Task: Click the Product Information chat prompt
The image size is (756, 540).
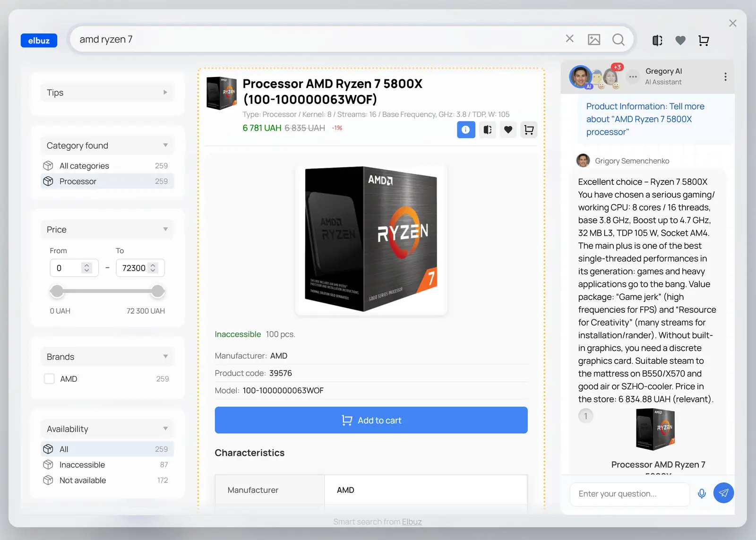Action: [x=645, y=119]
